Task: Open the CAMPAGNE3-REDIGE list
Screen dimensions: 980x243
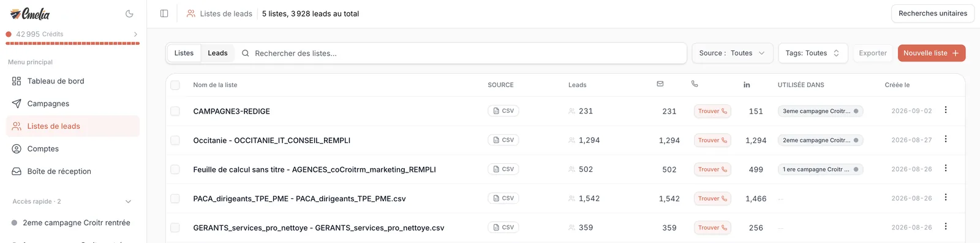Action: (232, 111)
